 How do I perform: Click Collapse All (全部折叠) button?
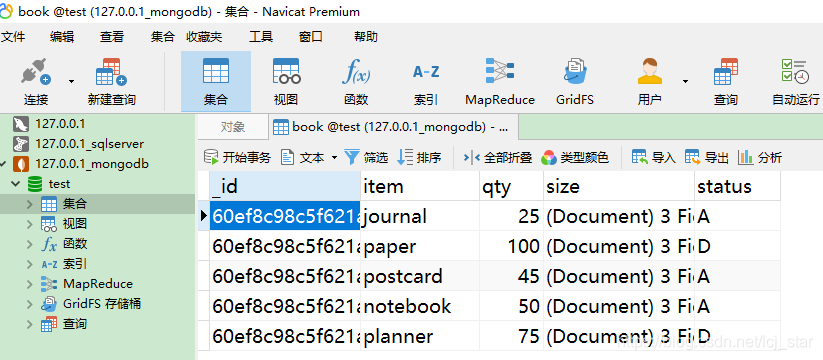tap(498, 157)
